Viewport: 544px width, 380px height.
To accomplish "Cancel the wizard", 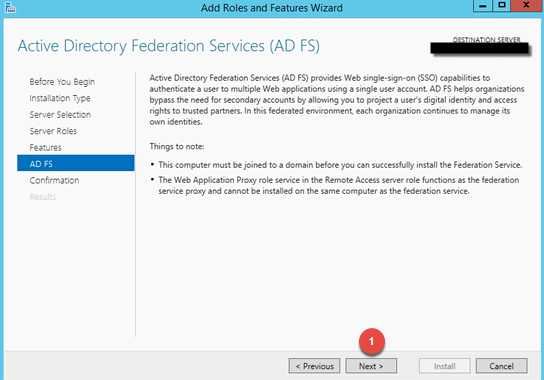I will click(501, 366).
